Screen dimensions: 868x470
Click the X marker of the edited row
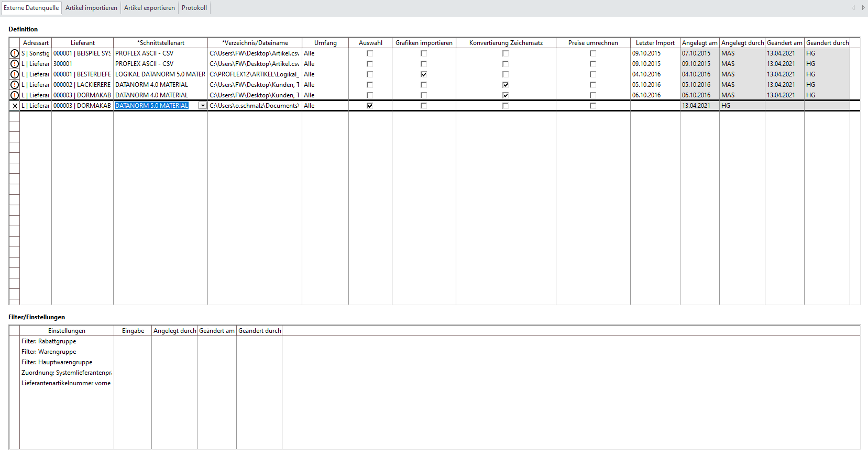15,106
